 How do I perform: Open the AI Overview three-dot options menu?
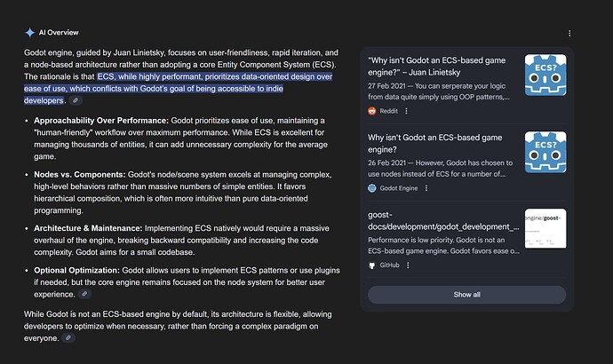569,33
